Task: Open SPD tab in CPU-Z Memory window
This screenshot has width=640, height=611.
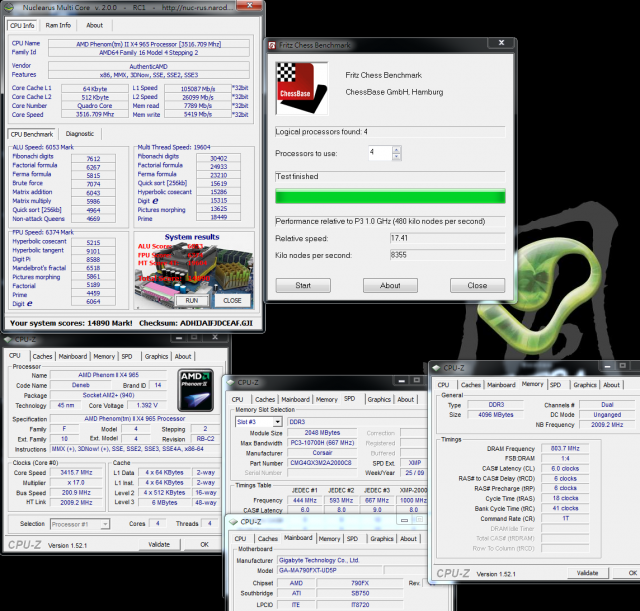Action: [x=556, y=385]
